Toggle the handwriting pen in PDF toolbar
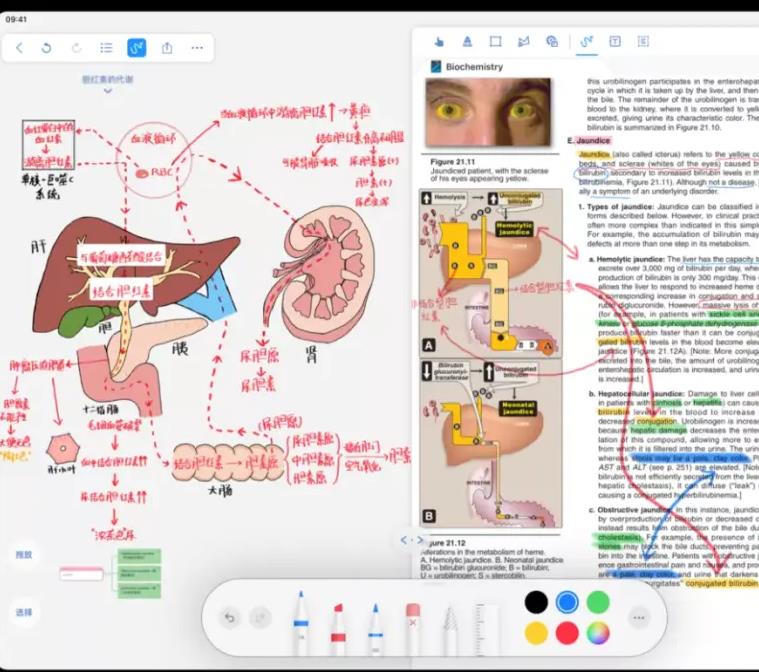The height and width of the screenshot is (672, 759). tap(586, 41)
